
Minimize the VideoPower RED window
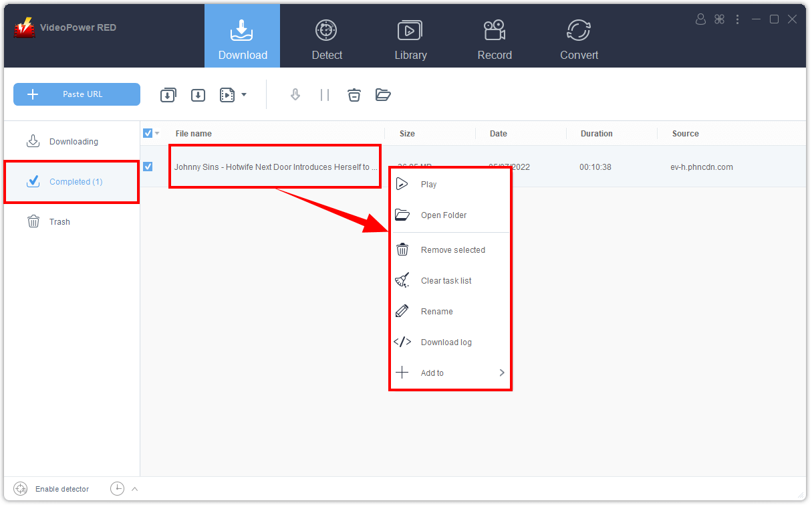point(756,19)
